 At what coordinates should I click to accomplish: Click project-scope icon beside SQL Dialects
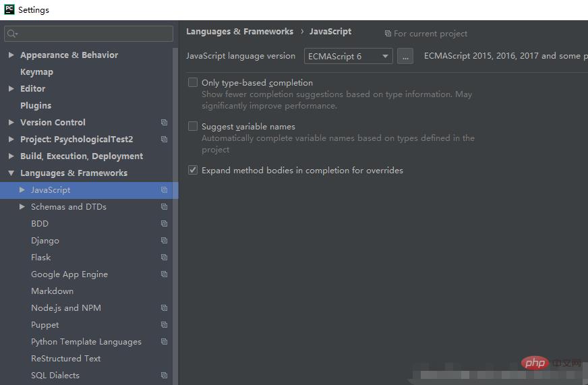pos(164,376)
